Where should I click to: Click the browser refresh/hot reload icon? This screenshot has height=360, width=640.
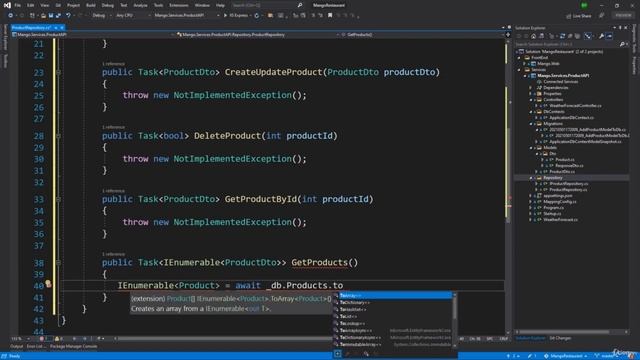257,16
